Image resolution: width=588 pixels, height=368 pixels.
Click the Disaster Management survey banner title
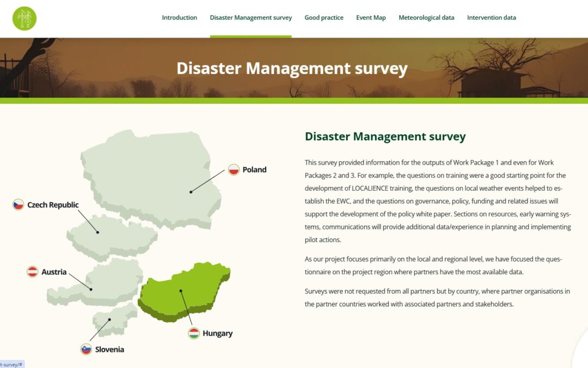pos(292,68)
